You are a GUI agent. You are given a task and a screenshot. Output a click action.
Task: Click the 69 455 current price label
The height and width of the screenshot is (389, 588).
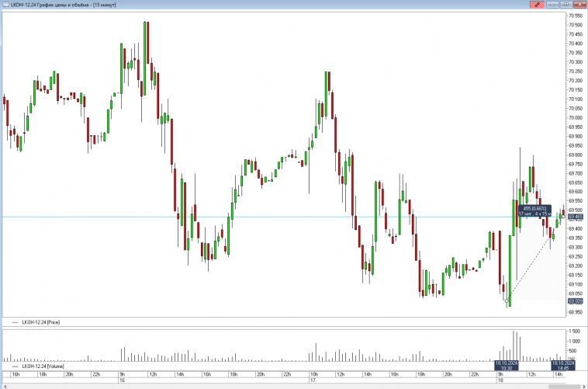point(576,217)
